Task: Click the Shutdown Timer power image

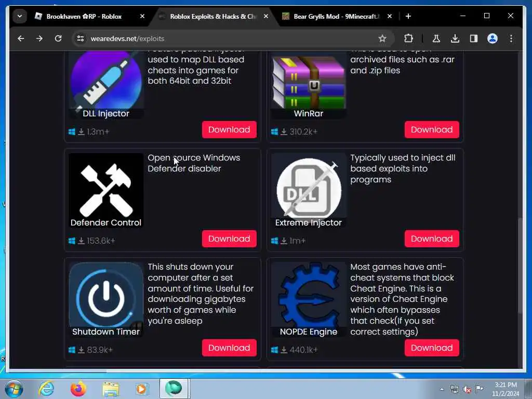Action: coord(106,299)
